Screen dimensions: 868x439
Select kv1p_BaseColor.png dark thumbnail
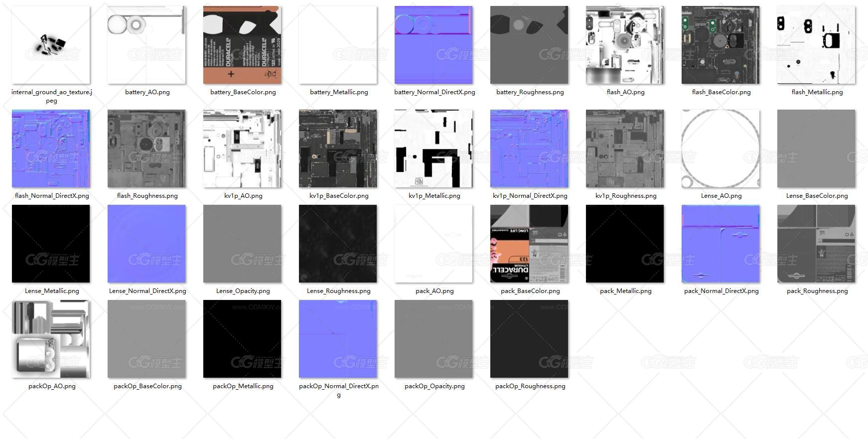point(338,148)
